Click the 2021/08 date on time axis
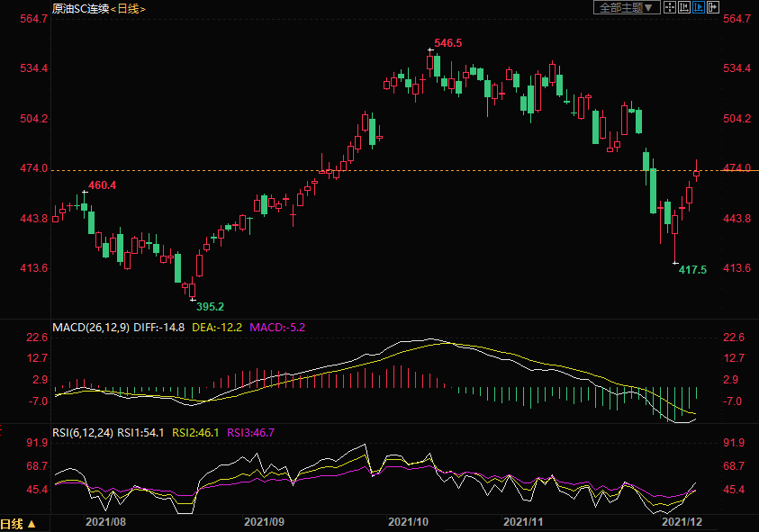The image size is (759, 532). (104, 521)
